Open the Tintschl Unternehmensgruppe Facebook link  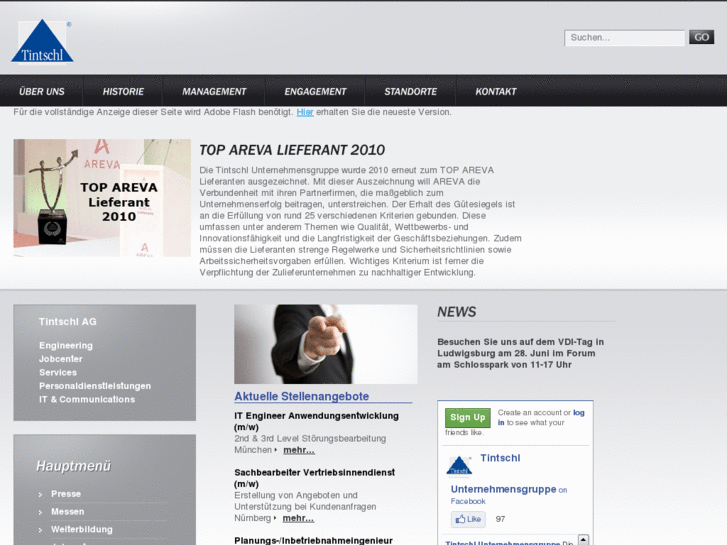click(504, 489)
